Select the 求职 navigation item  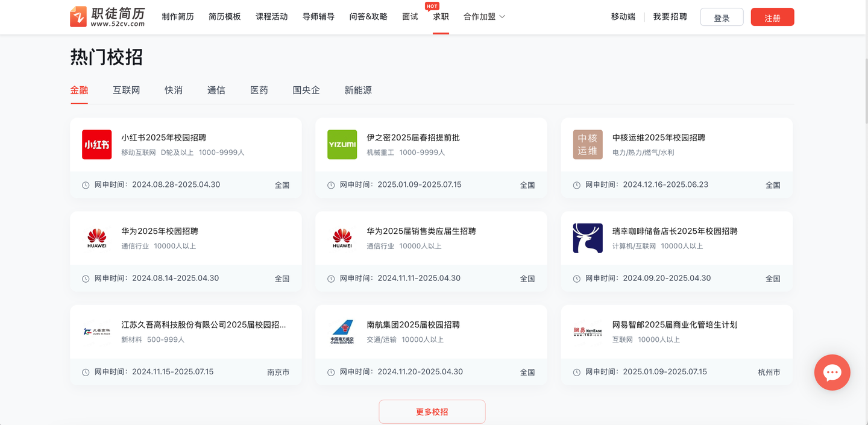[x=441, y=17]
